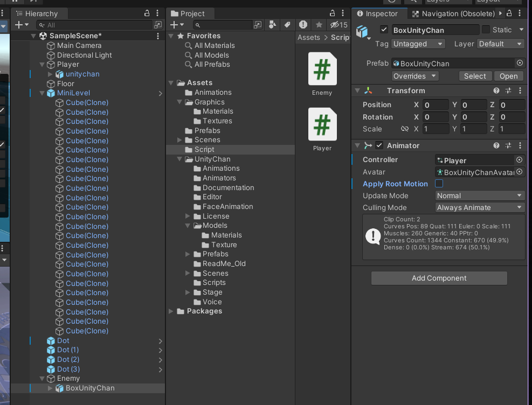This screenshot has height=405, width=532.
Task: Click the Assets breadcrumb in Project
Action: click(x=309, y=37)
